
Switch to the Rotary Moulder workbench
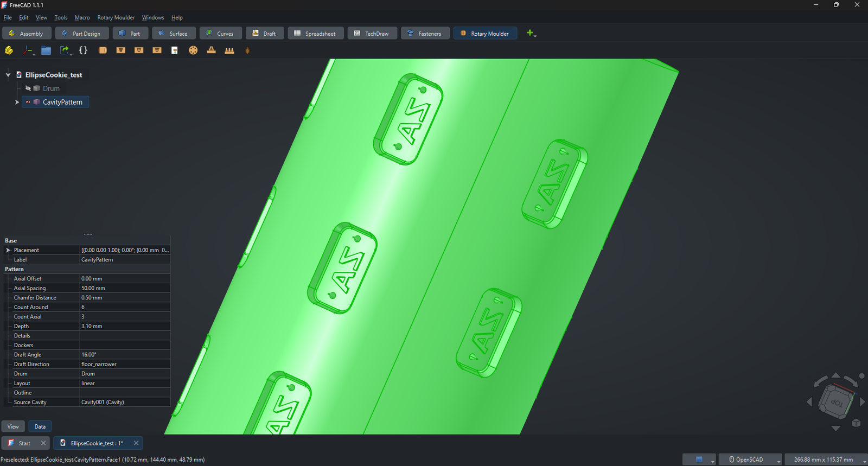(486, 33)
